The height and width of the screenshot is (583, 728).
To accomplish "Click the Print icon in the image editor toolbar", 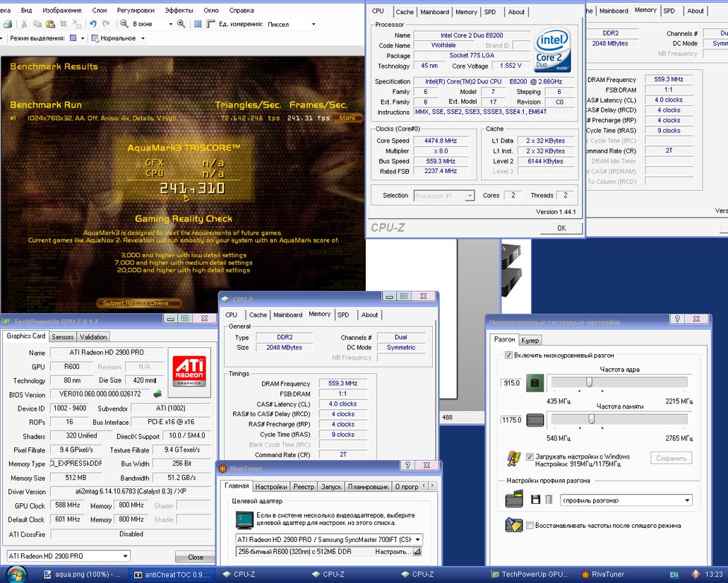I will [x=7, y=24].
